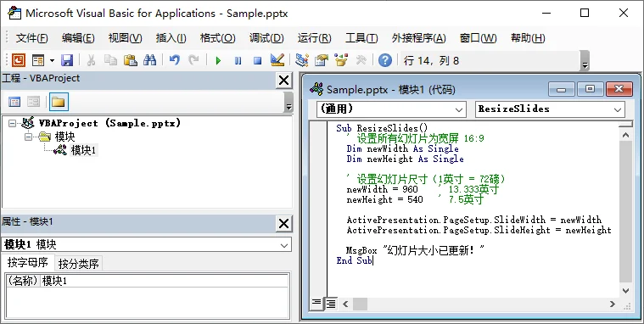Screen dimensions: 644x324
Task: Open the 编辑(E) menu
Action: pos(78,38)
